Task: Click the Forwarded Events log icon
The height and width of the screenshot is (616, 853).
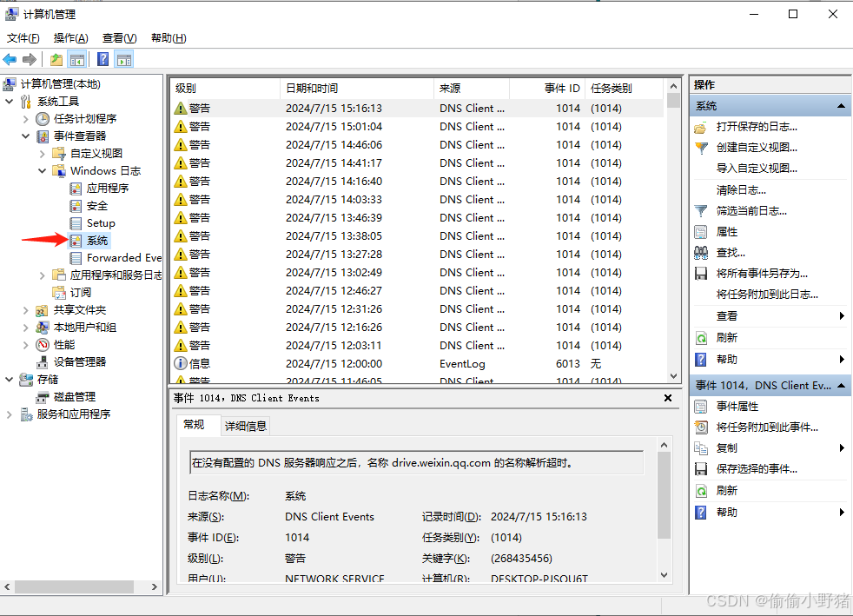Action: click(x=76, y=258)
